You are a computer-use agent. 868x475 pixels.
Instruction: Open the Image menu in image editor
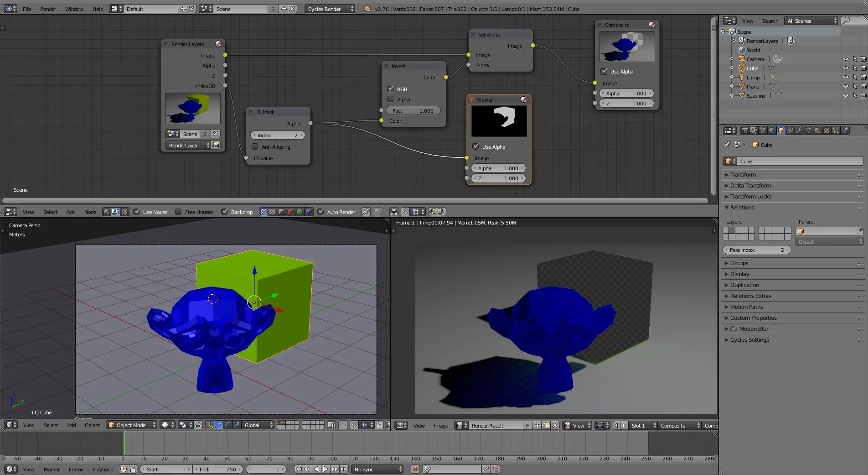tap(441, 425)
